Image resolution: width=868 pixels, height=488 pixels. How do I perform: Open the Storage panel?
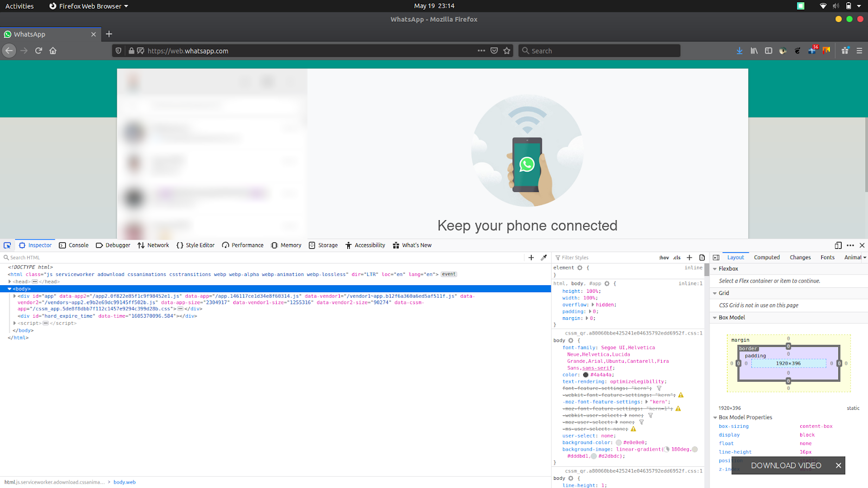coord(323,246)
